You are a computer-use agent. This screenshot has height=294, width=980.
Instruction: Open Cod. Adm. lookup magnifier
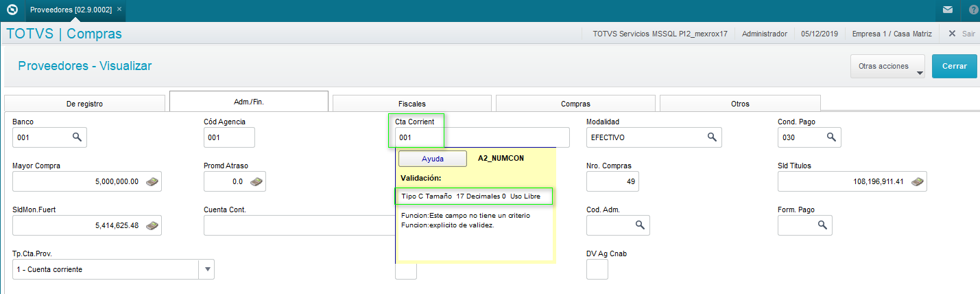pos(640,225)
